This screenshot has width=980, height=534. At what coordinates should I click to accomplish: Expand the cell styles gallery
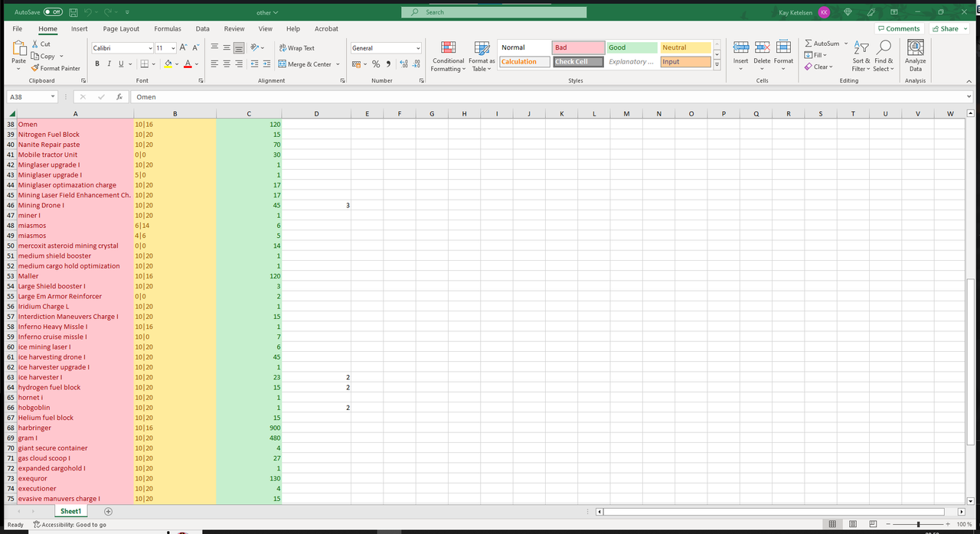coord(717,66)
